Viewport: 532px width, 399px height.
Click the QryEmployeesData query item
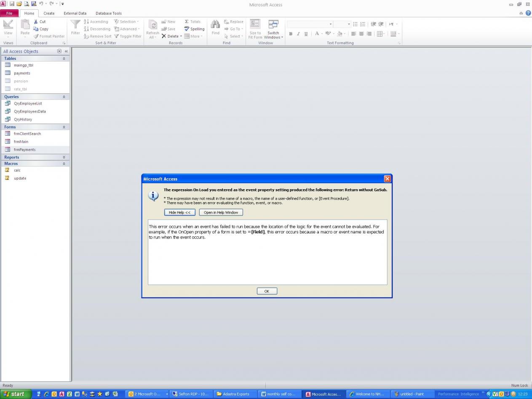35,112
